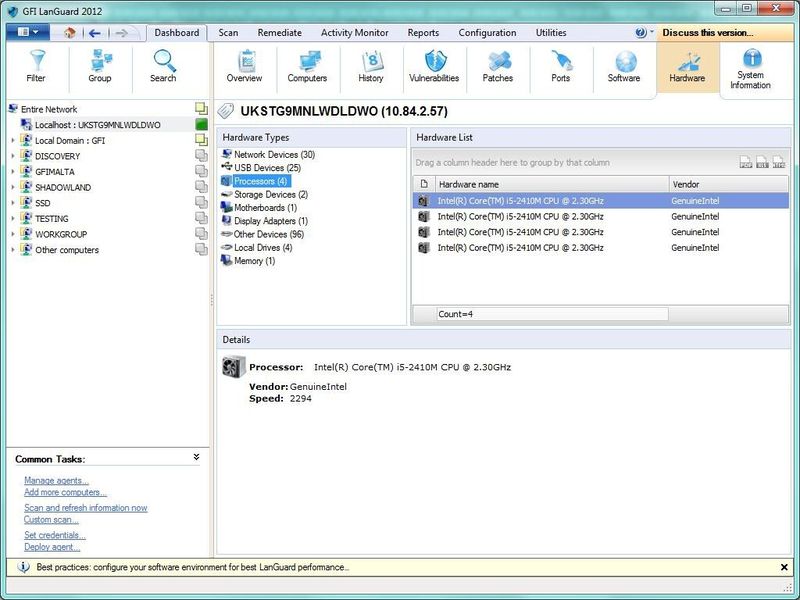The image size is (800, 600).
Task: Expand the WORKGROUP node
Action: coord(13,234)
